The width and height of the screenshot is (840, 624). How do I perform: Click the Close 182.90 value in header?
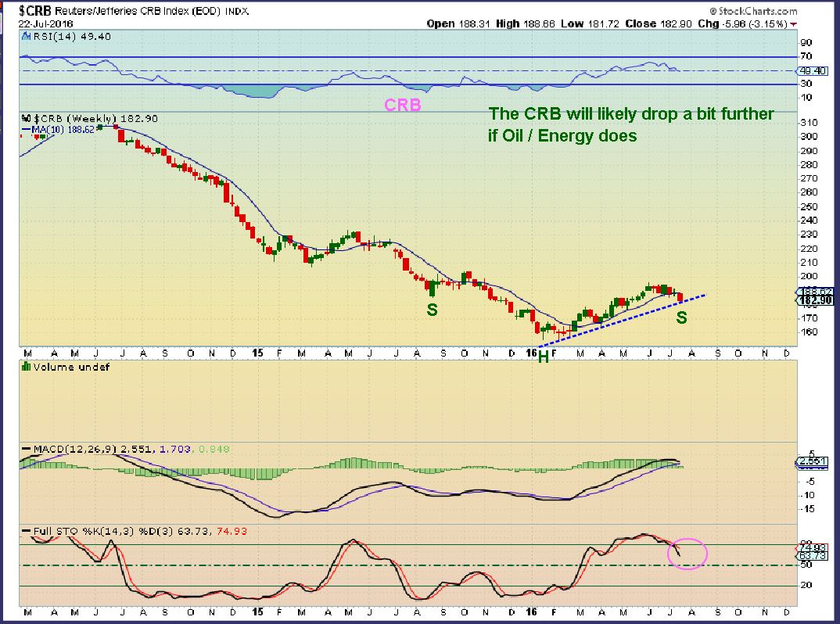(x=659, y=24)
